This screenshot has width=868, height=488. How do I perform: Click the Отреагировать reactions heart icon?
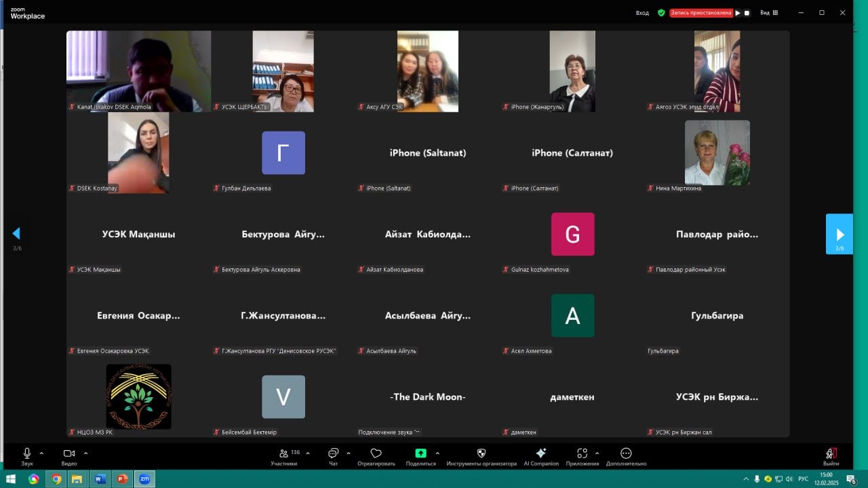(376, 455)
